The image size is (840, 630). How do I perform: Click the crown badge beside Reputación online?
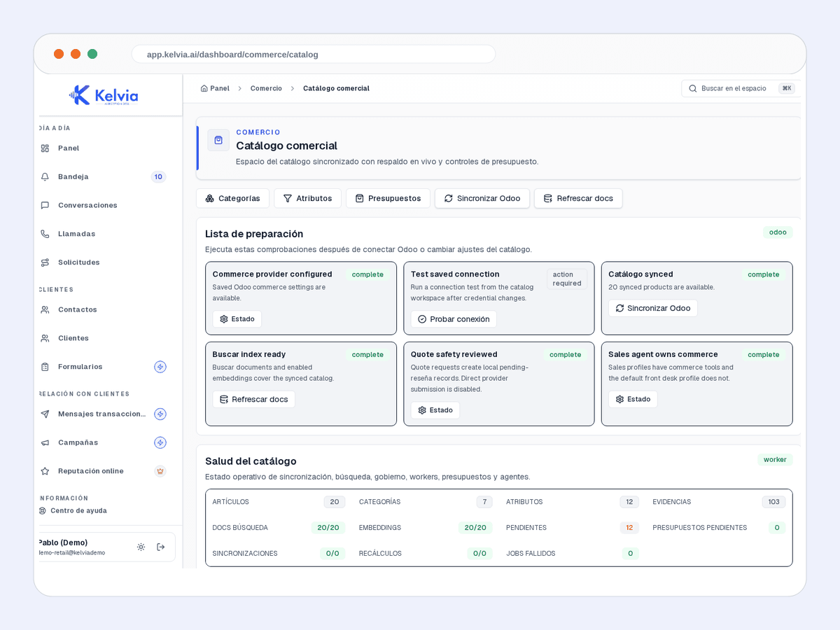click(160, 471)
